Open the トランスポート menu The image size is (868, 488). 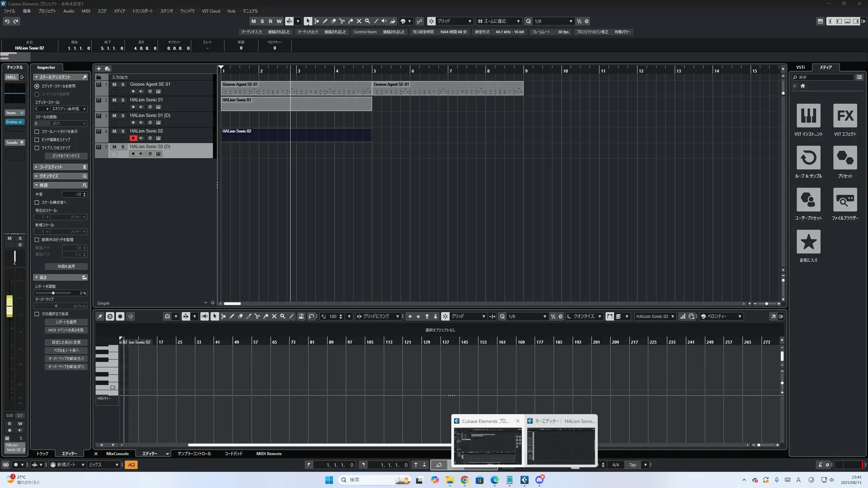[x=142, y=11]
